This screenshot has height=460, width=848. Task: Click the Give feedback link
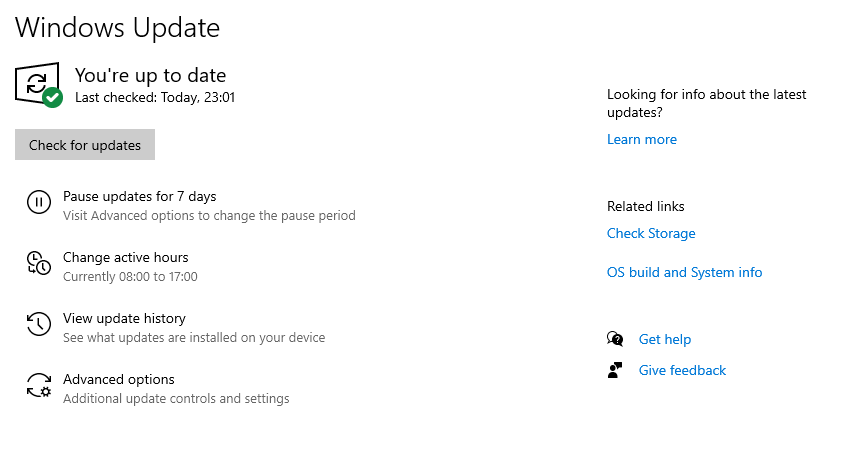click(683, 370)
